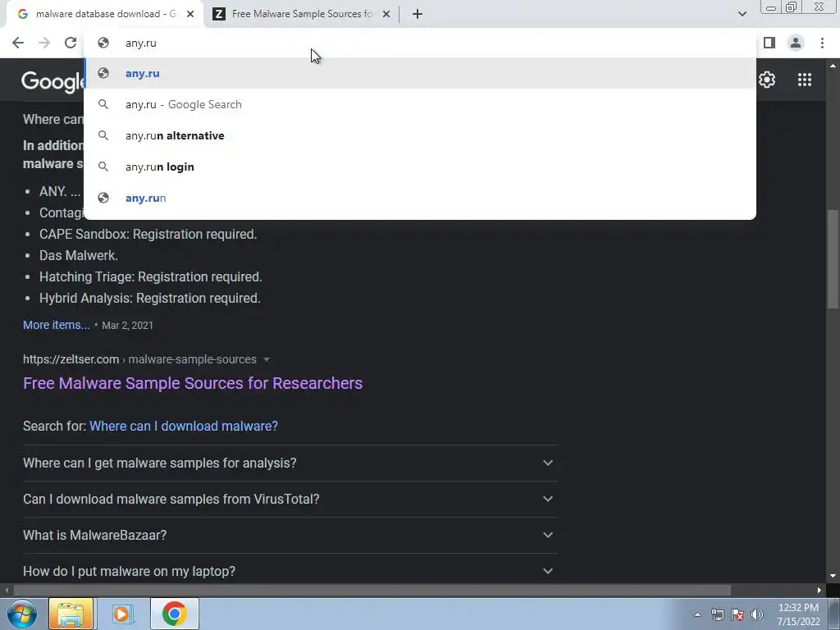Click the horizontal scrollbar thumb
The image size is (840, 630).
tap(372, 591)
